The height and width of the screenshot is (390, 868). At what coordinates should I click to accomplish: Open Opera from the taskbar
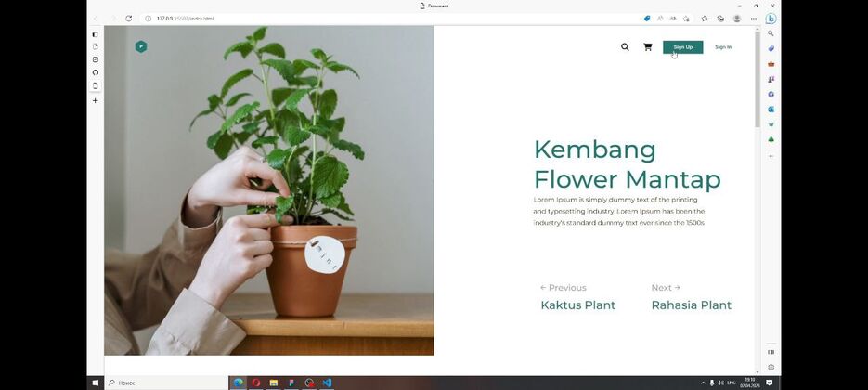coord(255,383)
